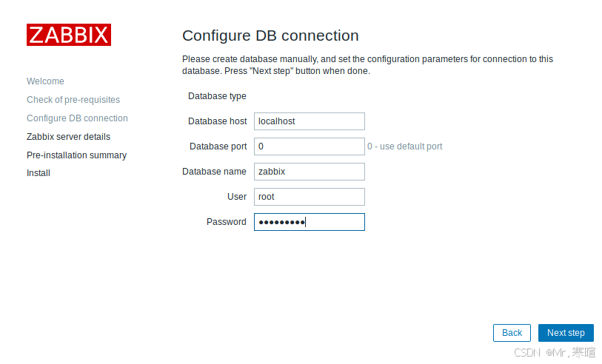Select Zabbix server details step
The image size is (602, 364).
point(68,137)
